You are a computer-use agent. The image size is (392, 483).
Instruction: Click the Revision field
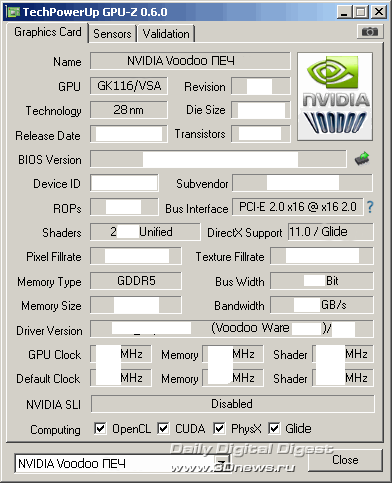click(261, 86)
